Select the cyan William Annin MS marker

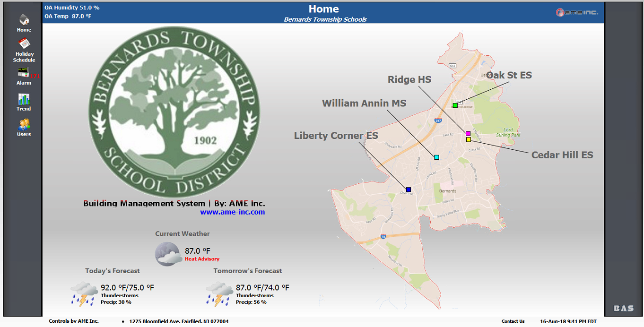pyautogui.click(x=436, y=157)
